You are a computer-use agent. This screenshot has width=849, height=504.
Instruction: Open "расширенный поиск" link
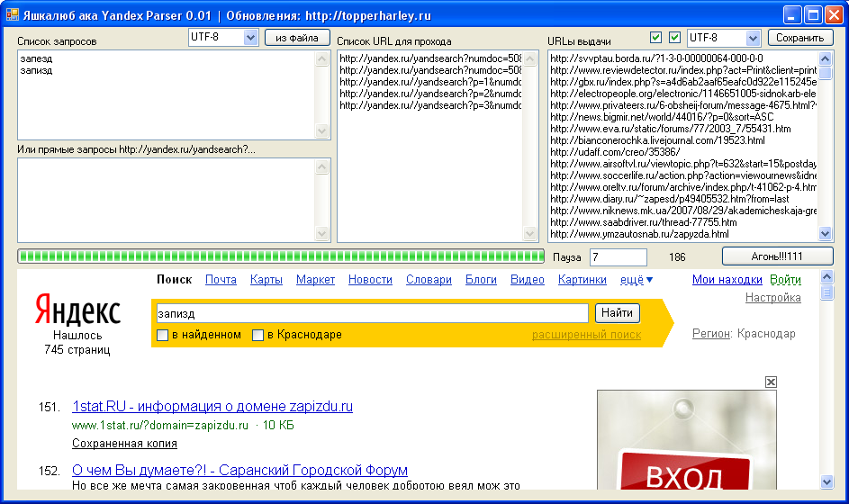[586, 335]
